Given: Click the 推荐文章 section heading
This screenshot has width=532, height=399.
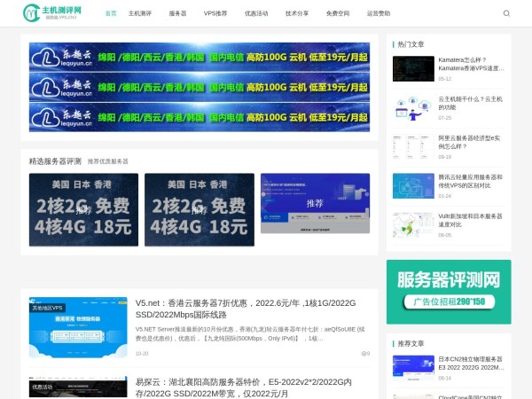Looking at the screenshot, I should pyautogui.click(x=411, y=344).
